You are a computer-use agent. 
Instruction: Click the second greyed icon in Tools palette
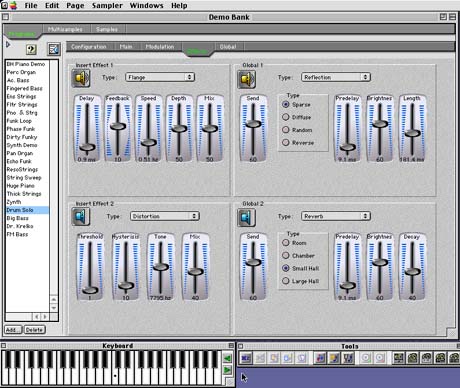point(260,358)
